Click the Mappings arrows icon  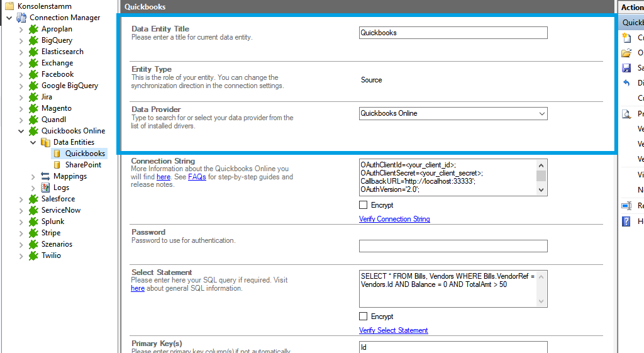click(45, 176)
